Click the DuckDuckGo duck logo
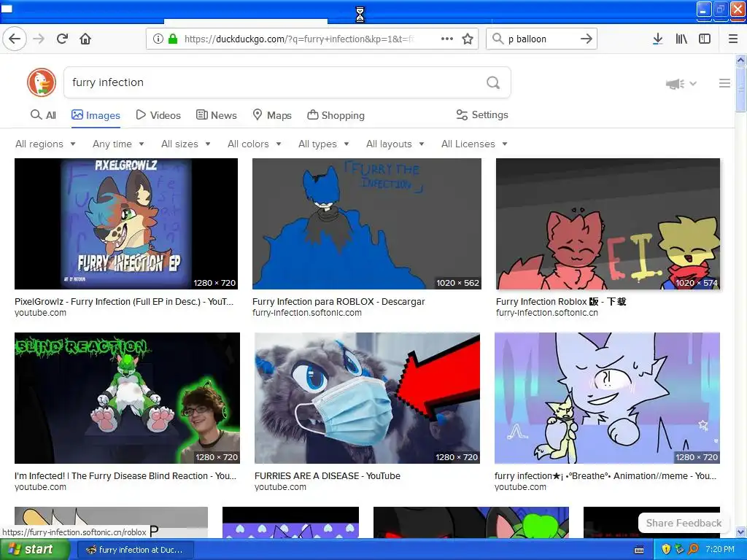The image size is (747, 560). tap(42, 82)
